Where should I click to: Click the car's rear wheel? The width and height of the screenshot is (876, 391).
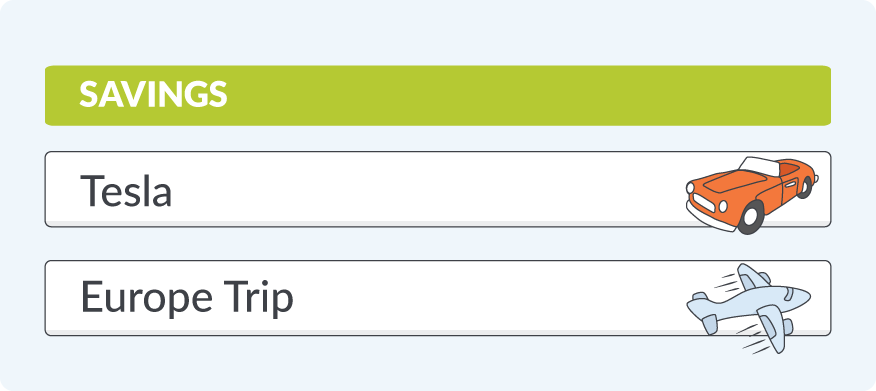coord(804,187)
